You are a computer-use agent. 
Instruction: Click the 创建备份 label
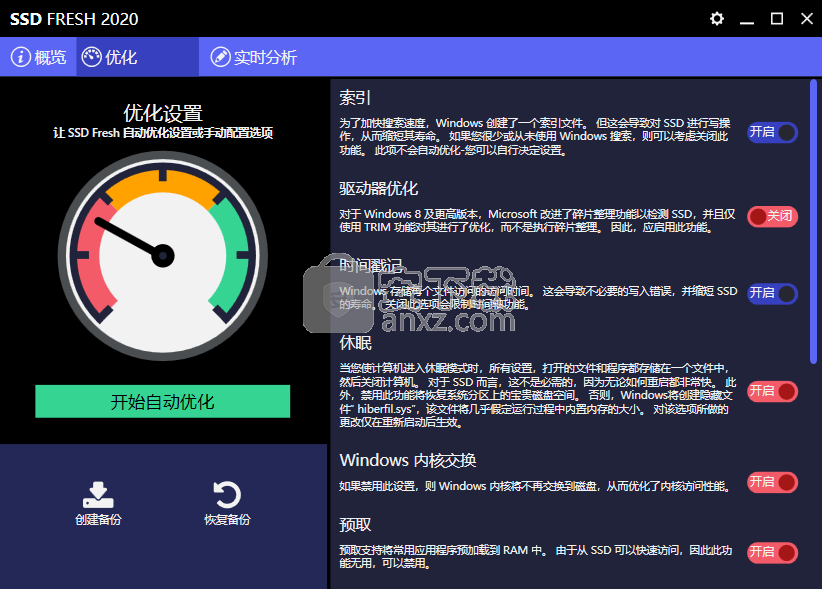pyautogui.click(x=98, y=519)
